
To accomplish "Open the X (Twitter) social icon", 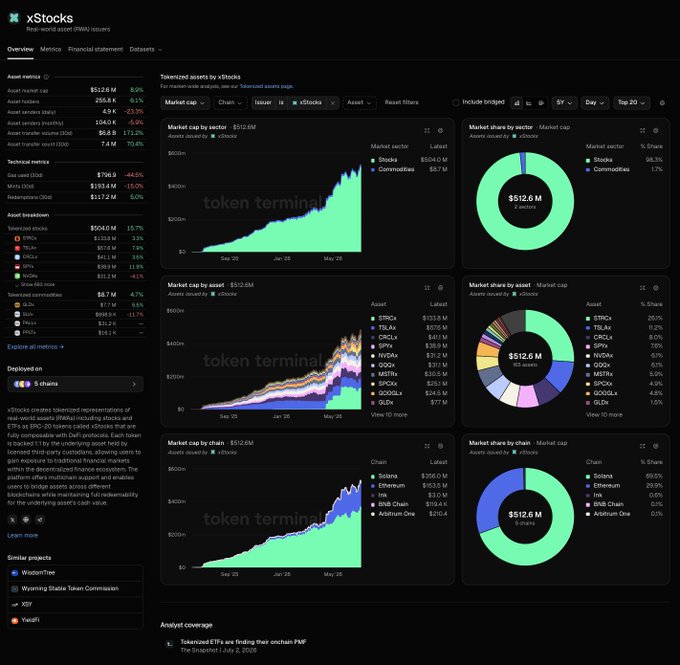I will pos(12,519).
